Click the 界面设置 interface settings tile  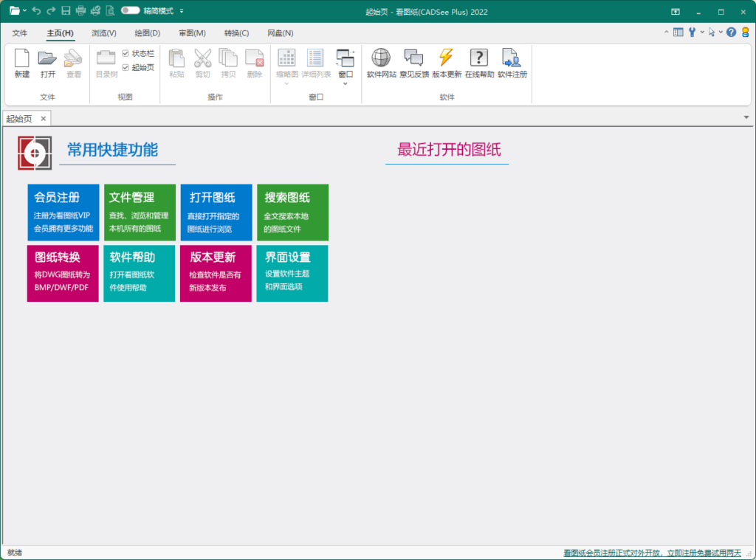(x=292, y=273)
